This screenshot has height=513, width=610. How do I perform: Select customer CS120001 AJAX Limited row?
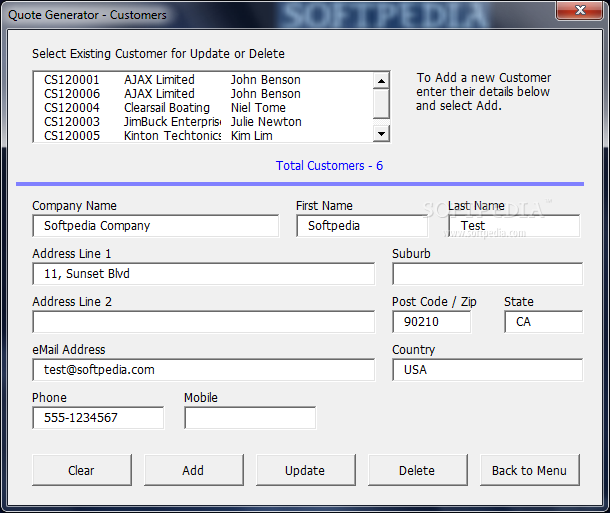[x=172, y=80]
